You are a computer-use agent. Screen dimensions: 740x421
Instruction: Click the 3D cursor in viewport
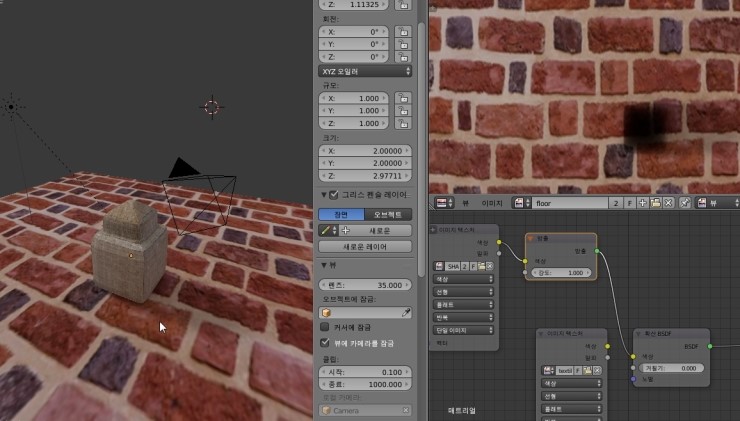[212, 107]
